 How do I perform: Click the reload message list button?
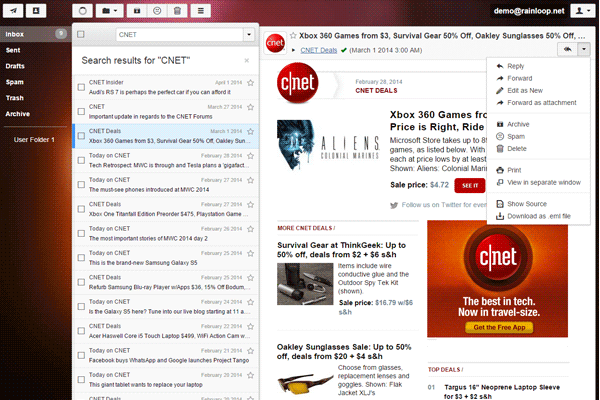point(85,10)
